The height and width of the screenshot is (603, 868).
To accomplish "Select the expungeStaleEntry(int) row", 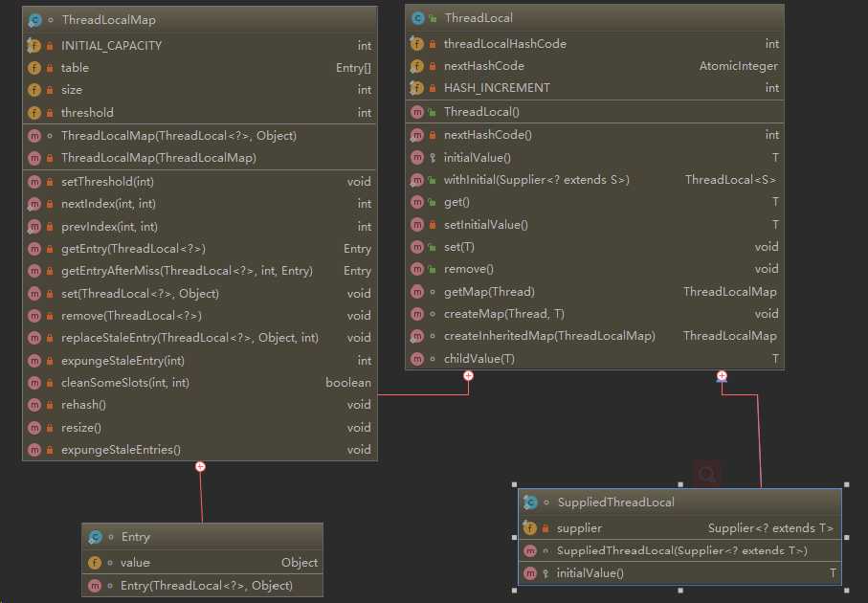I will pos(200,361).
